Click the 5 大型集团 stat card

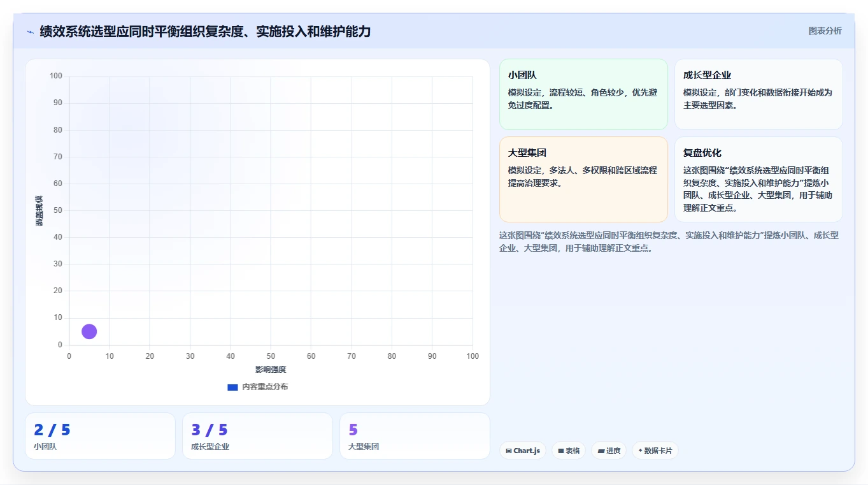pos(415,436)
